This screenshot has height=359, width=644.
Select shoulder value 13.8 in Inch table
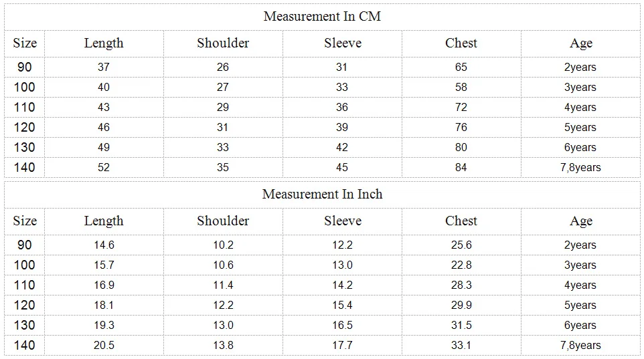coord(223,345)
